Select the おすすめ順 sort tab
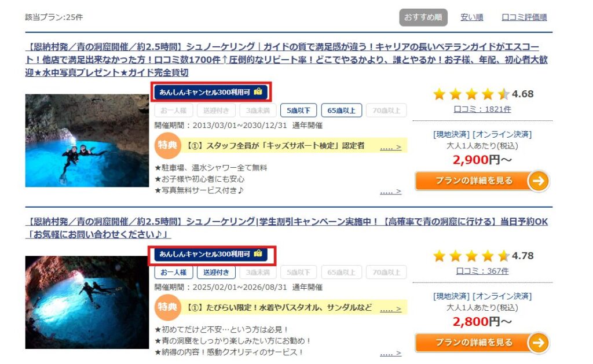The height and width of the screenshot is (364, 593). tap(423, 17)
